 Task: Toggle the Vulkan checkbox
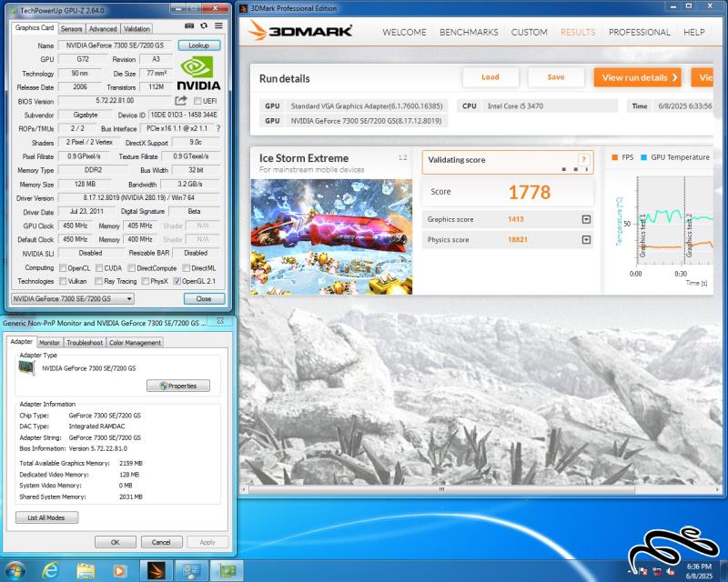(63, 281)
